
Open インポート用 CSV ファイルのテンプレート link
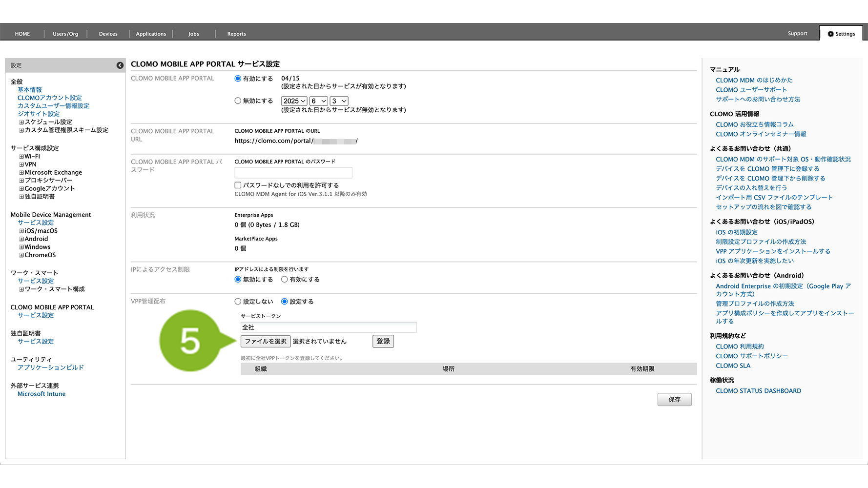pyautogui.click(x=774, y=197)
